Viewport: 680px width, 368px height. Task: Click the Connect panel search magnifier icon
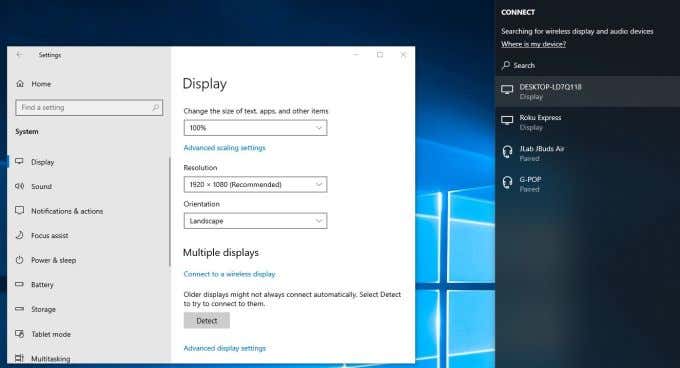pyautogui.click(x=506, y=65)
